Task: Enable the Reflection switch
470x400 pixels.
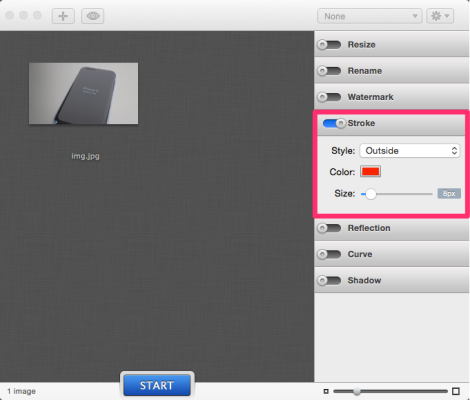Action: (329, 228)
